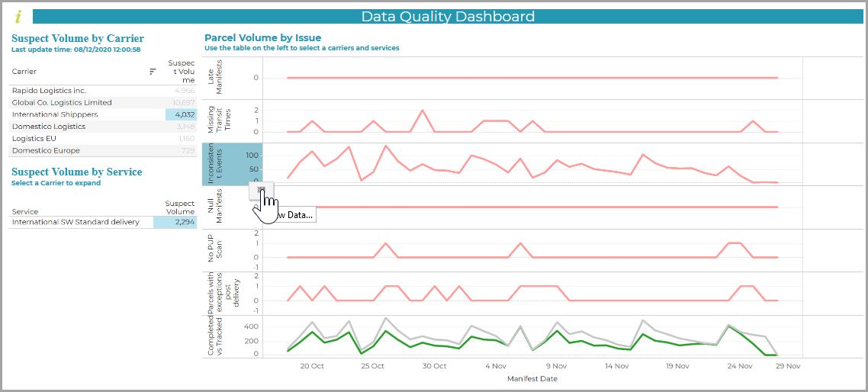868x392 pixels.
Task: Click the Completed vs Tracked label
Action: (x=215, y=336)
